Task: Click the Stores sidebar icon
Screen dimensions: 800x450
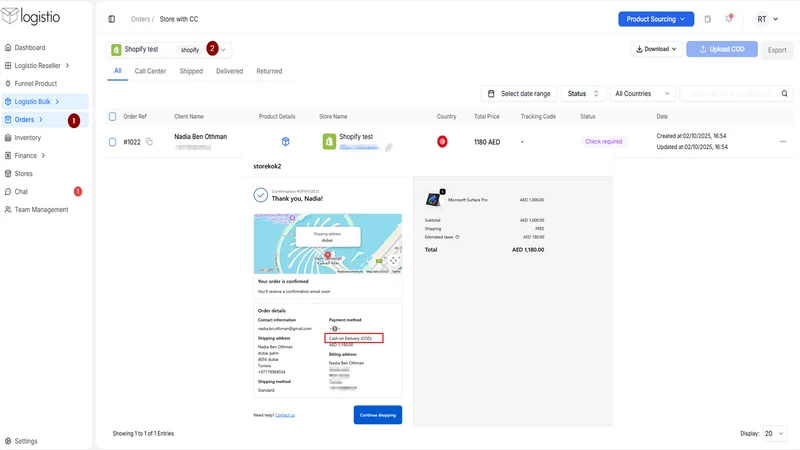Action: (8, 173)
